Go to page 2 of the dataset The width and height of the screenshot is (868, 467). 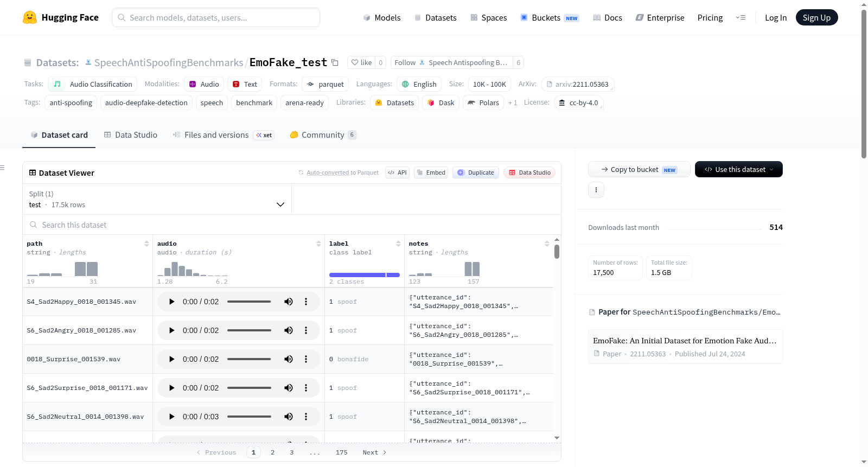click(272, 452)
